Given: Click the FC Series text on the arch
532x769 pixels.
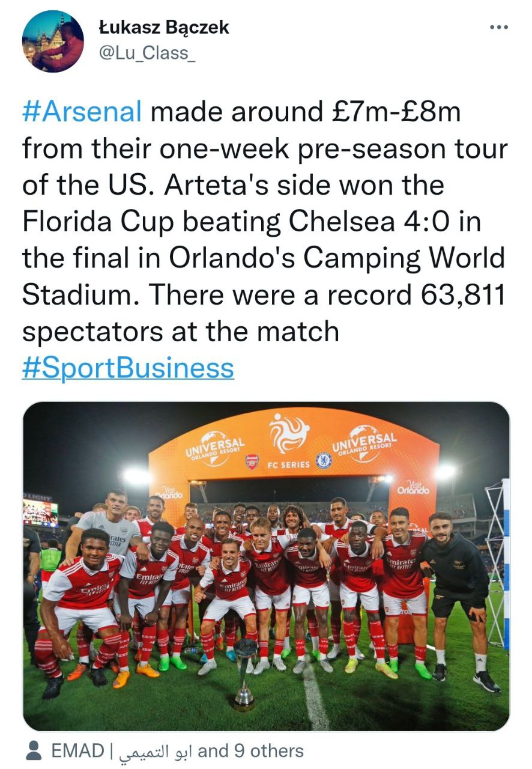Looking at the screenshot, I should click(288, 464).
